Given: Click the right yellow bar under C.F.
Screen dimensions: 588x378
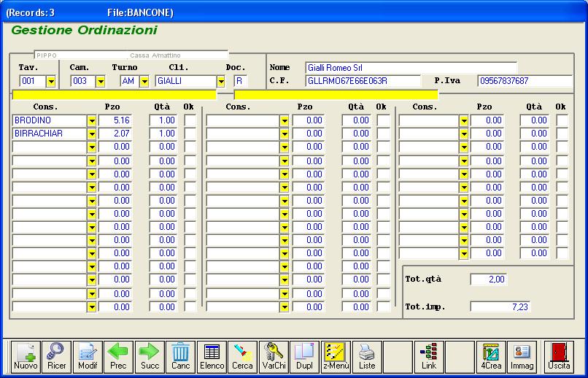Looking at the screenshot, I should (x=336, y=95).
